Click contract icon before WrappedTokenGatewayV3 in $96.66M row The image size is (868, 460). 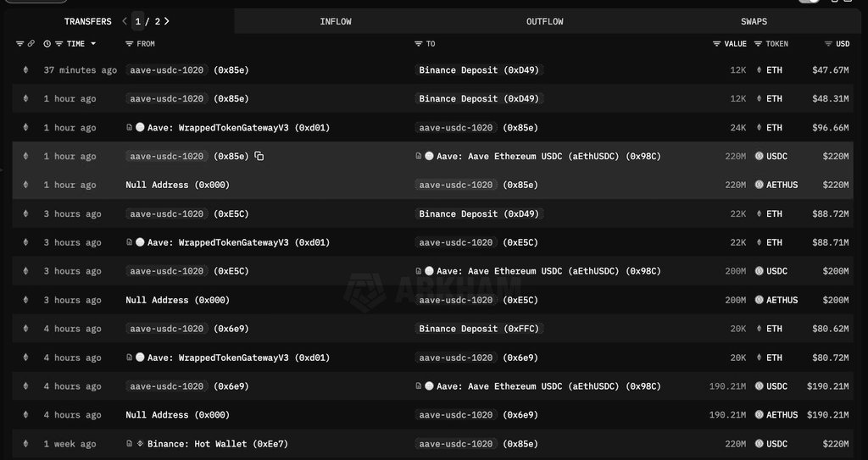[130, 127]
